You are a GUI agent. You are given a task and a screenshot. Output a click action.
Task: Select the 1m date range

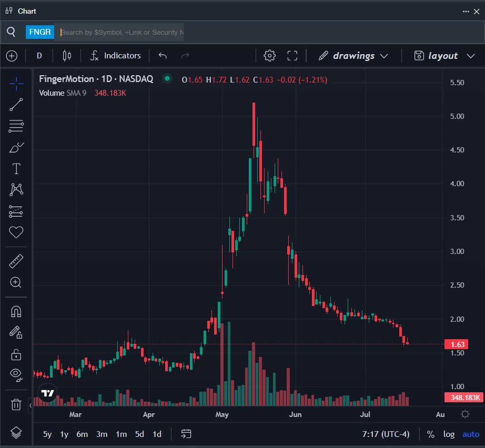pyautogui.click(x=121, y=434)
